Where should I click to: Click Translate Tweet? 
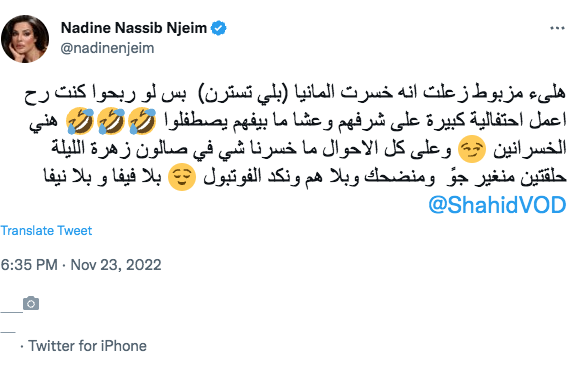coord(46,230)
